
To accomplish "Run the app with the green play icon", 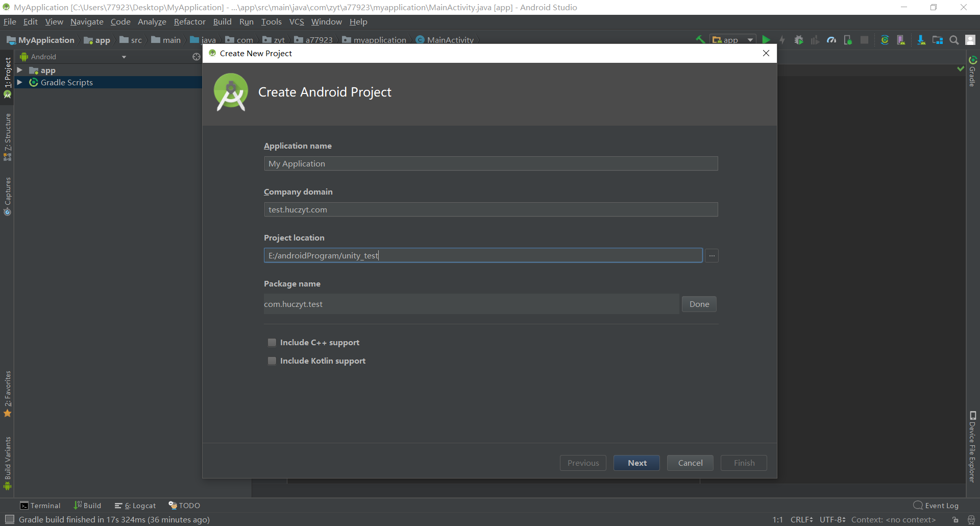I will [766, 40].
